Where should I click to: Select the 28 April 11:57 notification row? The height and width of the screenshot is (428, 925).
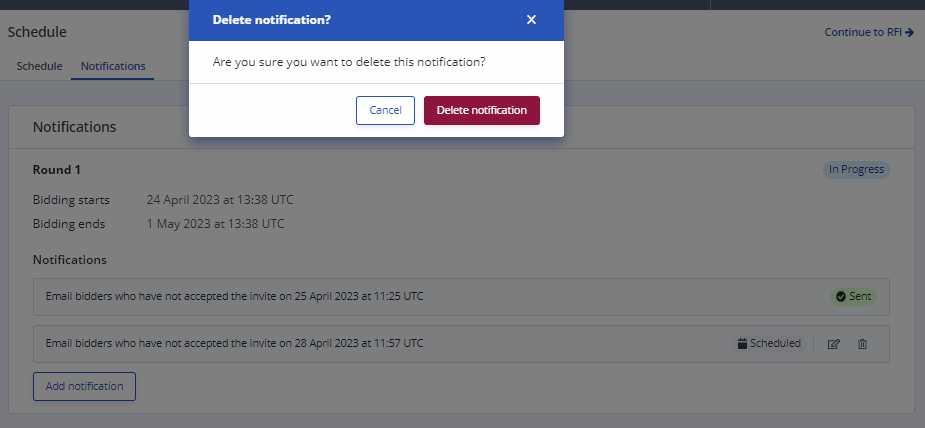[461, 344]
